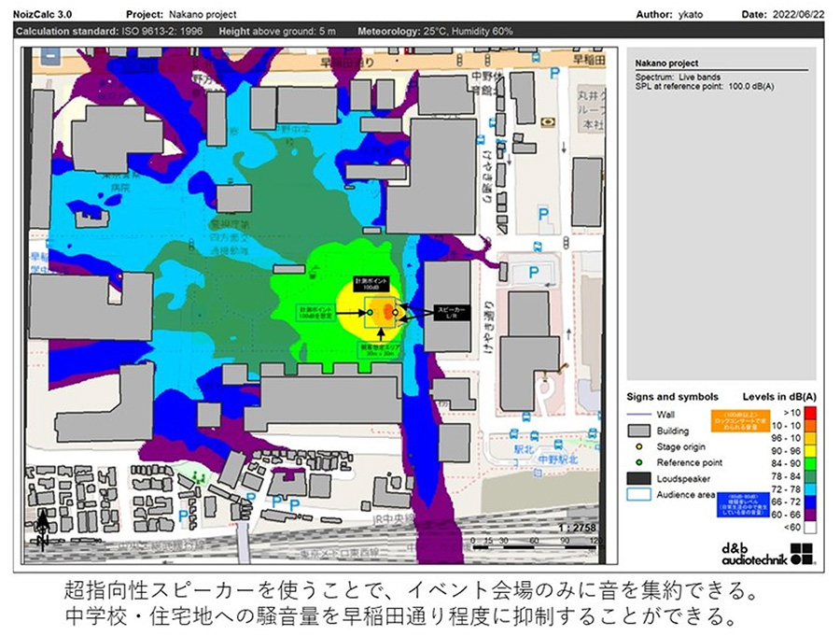Click the black Loudspeaker legend symbol
Screen dimensions: 840x636
click(x=640, y=478)
